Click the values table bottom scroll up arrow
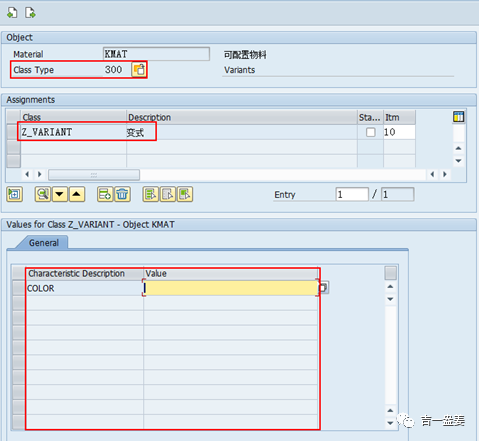This screenshot has height=441, width=479. tap(390, 411)
